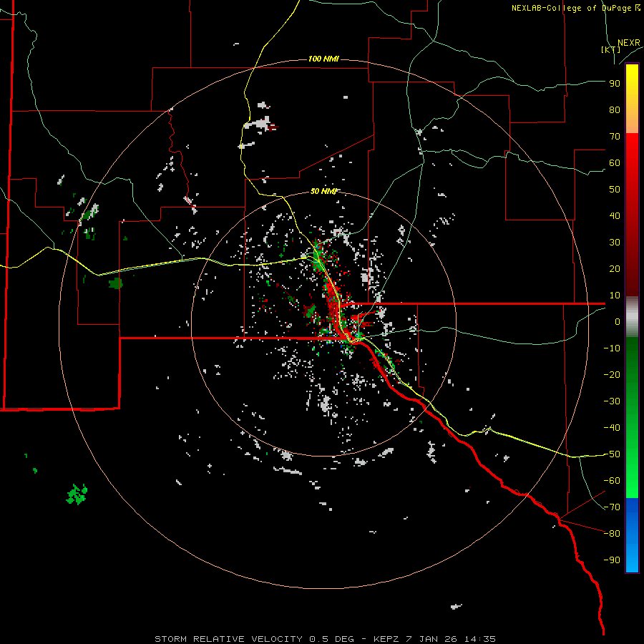Viewport: 644px width, 644px height.
Task: Click the 70 value on the velocity scale
Action: click(x=615, y=137)
